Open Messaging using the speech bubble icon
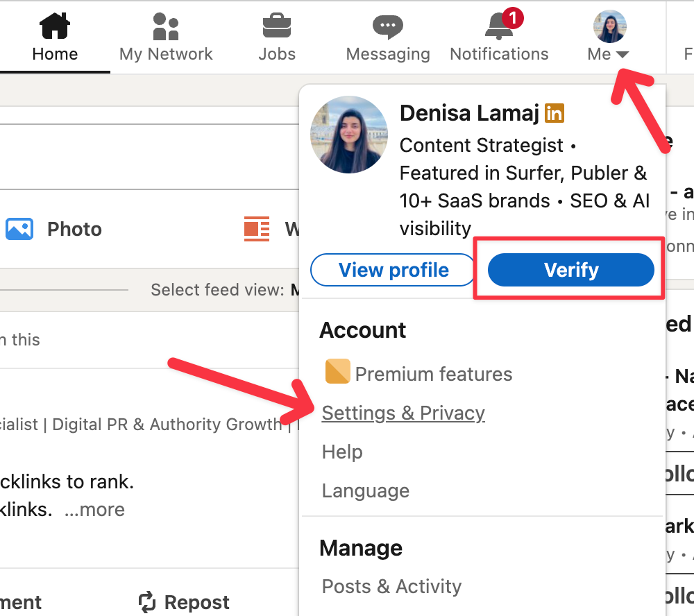Screen dimensions: 694x616 point(387,24)
